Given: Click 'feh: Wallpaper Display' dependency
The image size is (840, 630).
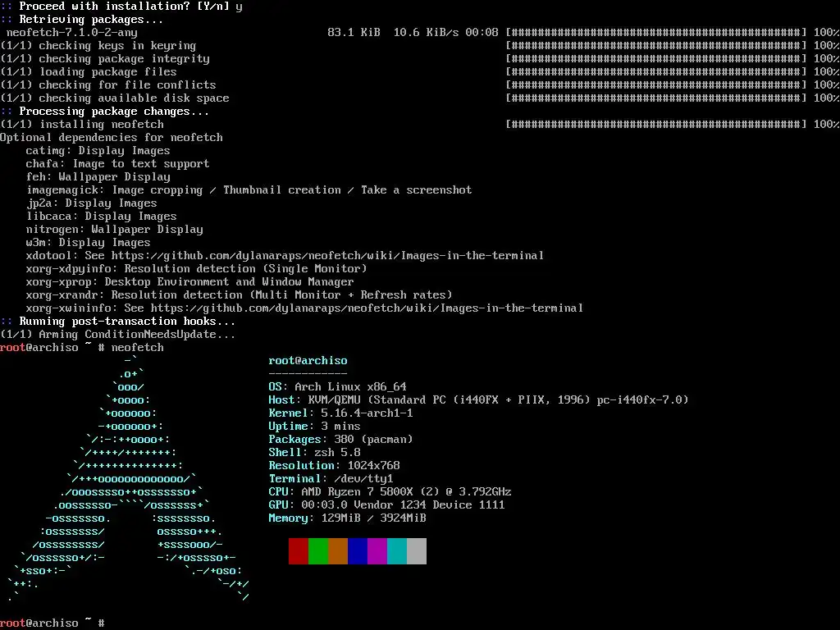Looking at the screenshot, I should coord(98,177).
